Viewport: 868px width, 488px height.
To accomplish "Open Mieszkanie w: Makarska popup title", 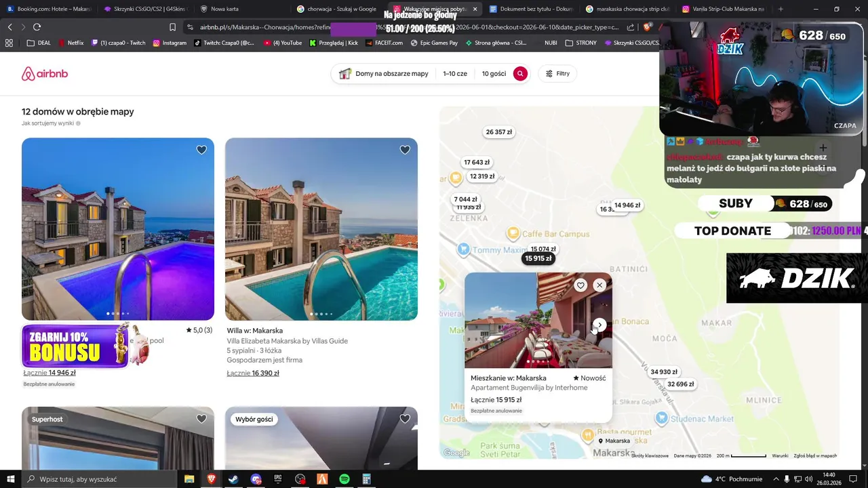I will click(509, 378).
